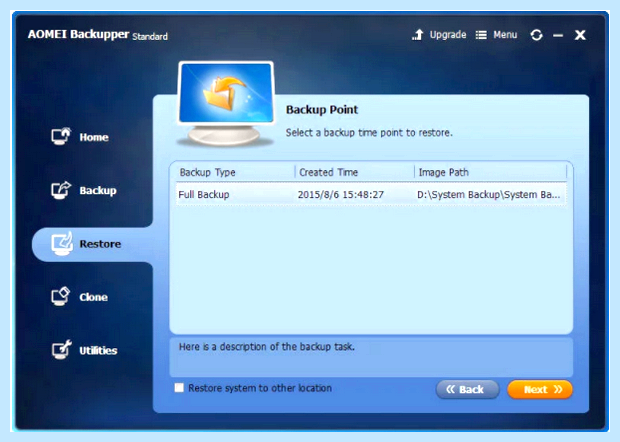Click the orange Next button

pyautogui.click(x=540, y=389)
